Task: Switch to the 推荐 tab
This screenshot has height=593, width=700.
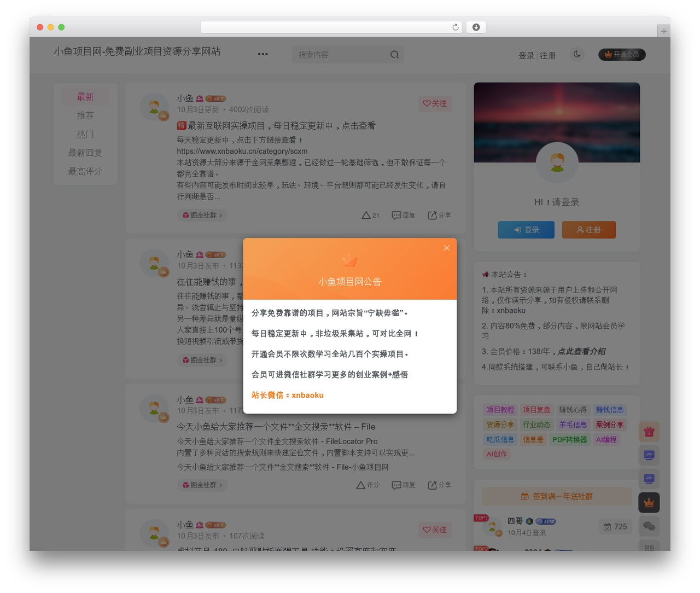Action: tap(85, 115)
